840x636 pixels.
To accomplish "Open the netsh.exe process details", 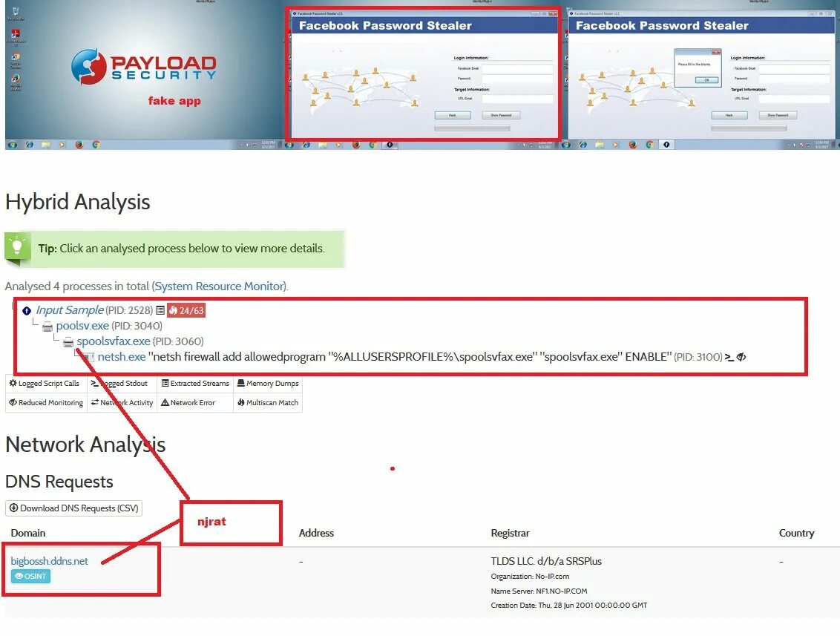I will click(x=122, y=357).
